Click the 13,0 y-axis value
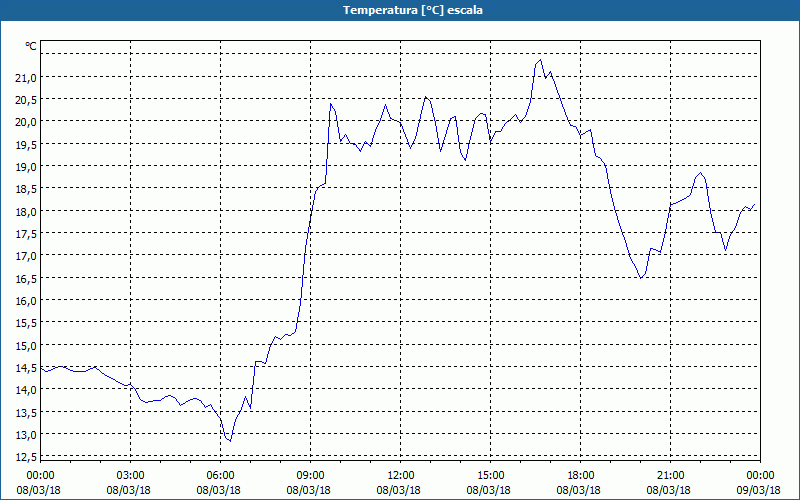This screenshot has height=500, width=800. click(x=26, y=435)
